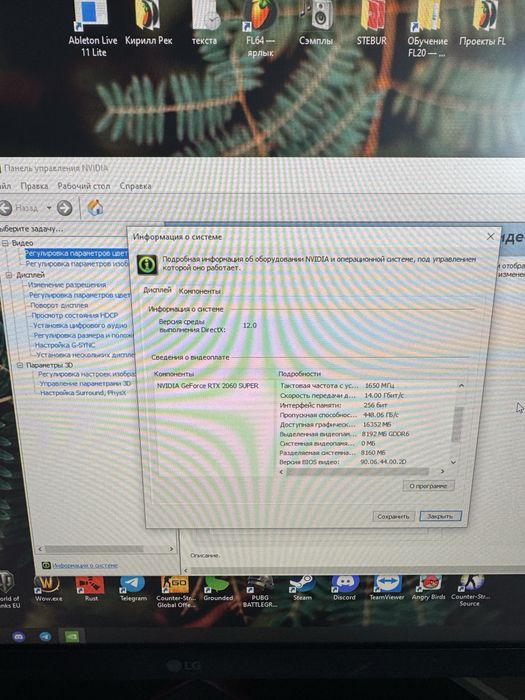Open the Telegram desktop shortcut
The height and width of the screenshot is (700, 525).
pos(133,589)
